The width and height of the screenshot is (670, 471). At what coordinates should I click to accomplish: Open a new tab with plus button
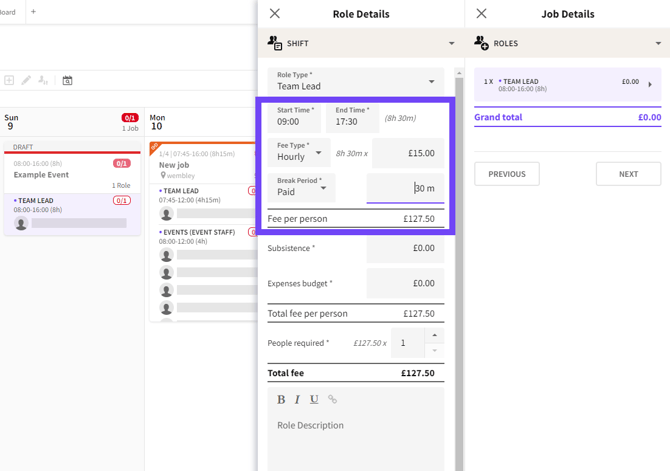tap(33, 12)
